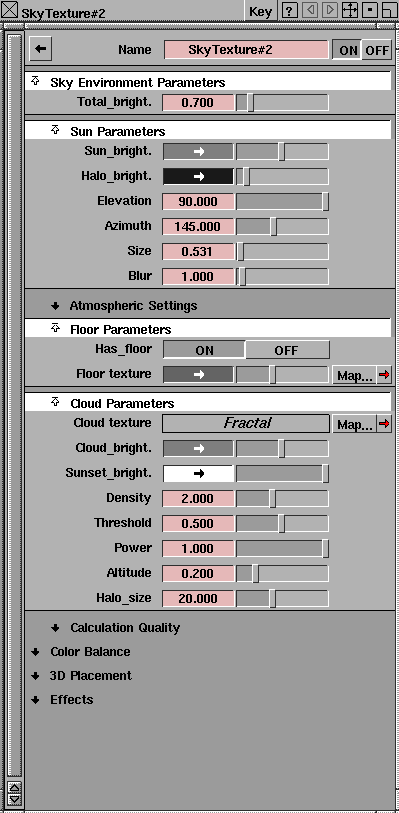Turn the SkyTexture#2 texture OFF
The image size is (399, 813).
(377, 50)
